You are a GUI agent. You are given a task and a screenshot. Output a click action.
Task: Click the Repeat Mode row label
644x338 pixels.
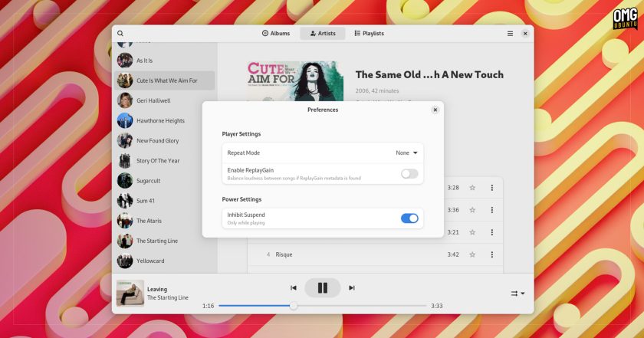(x=244, y=153)
